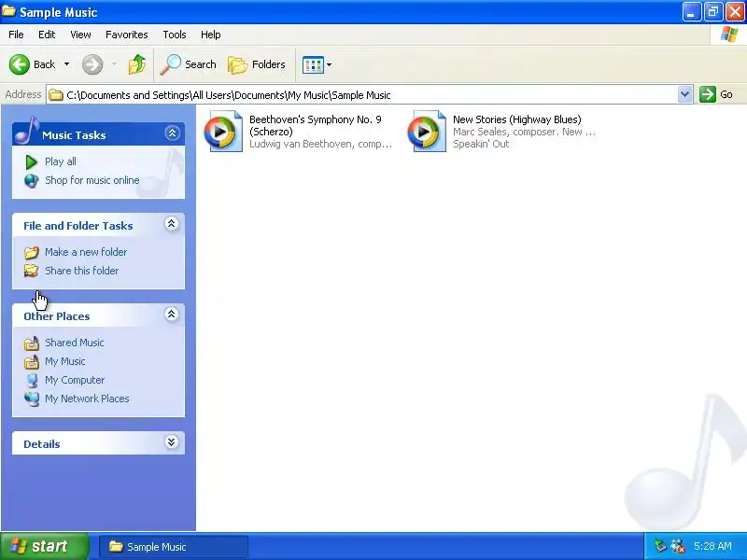
Task: Open the Tools menu
Action: pyautogui.click(x=175, y=35)
